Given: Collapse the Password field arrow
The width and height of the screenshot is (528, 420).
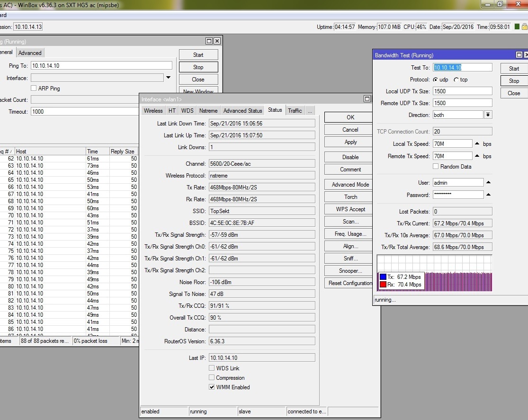Looking at the screenshot, I should [488, 195].
